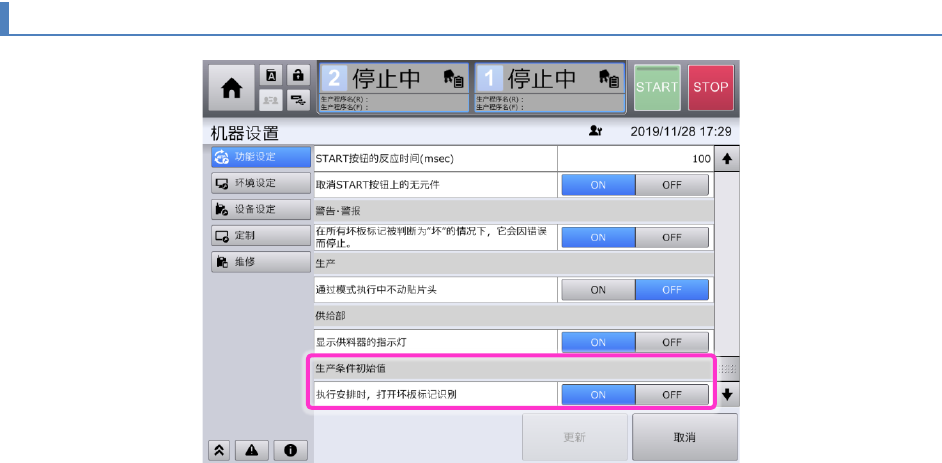Click the double chevron up icon
The width and height of the screenshot is (942, 463).
220,450
